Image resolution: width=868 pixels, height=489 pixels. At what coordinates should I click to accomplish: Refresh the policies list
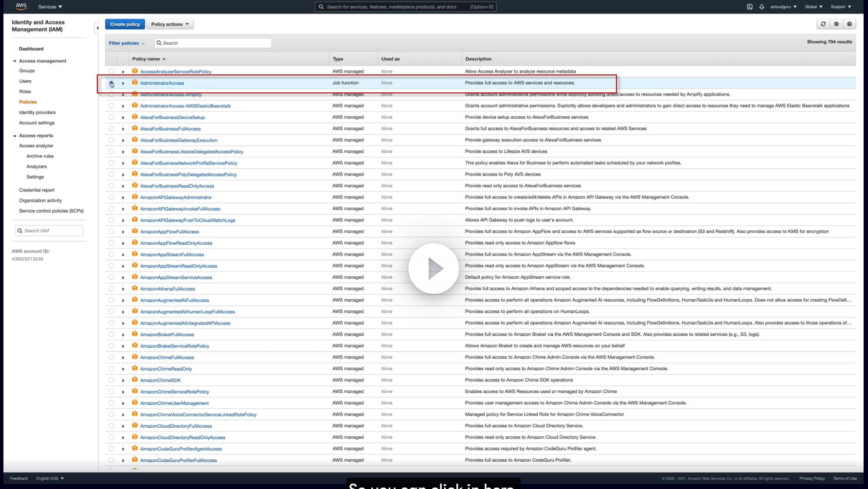pyautogui.click(x=823, y=24)
